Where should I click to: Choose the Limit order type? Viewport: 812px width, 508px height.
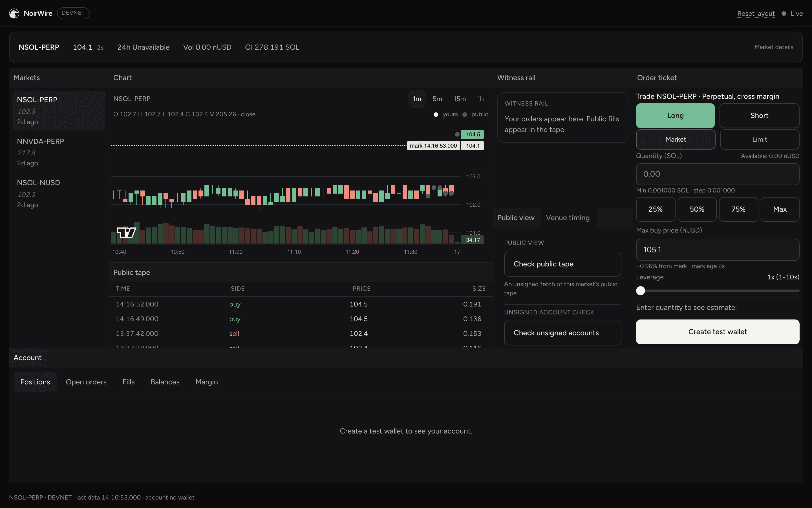(x=760, y=139)
